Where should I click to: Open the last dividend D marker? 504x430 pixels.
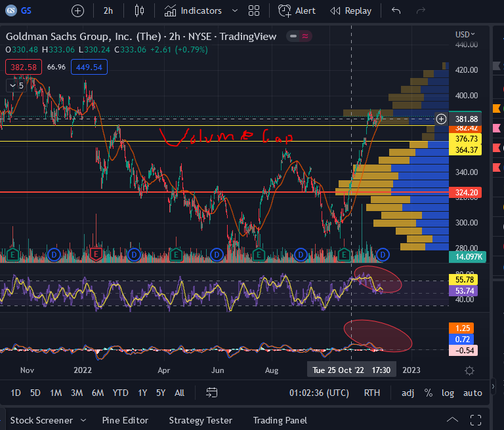[383, 255]
